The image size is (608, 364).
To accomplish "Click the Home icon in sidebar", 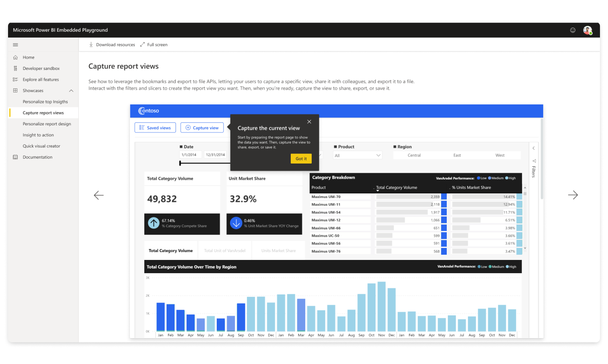I will (x=15, y=57).
